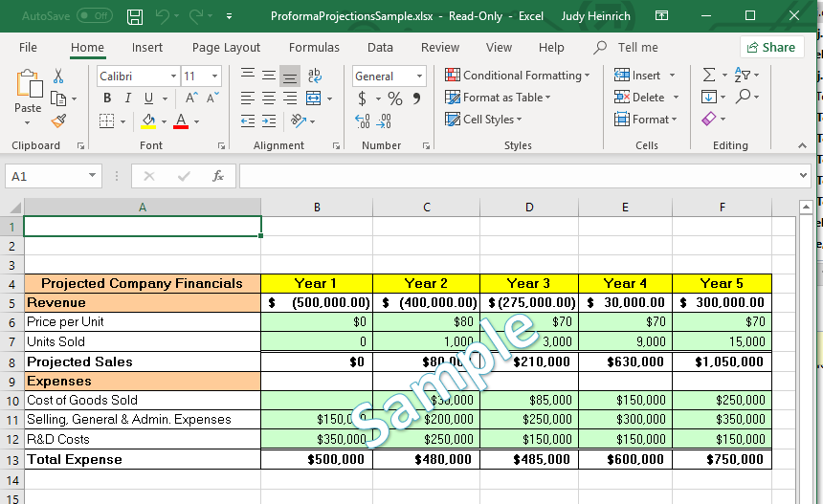Open the Formulas ribbon tab
The image size is (823, 504).
[x=314, y=47]
